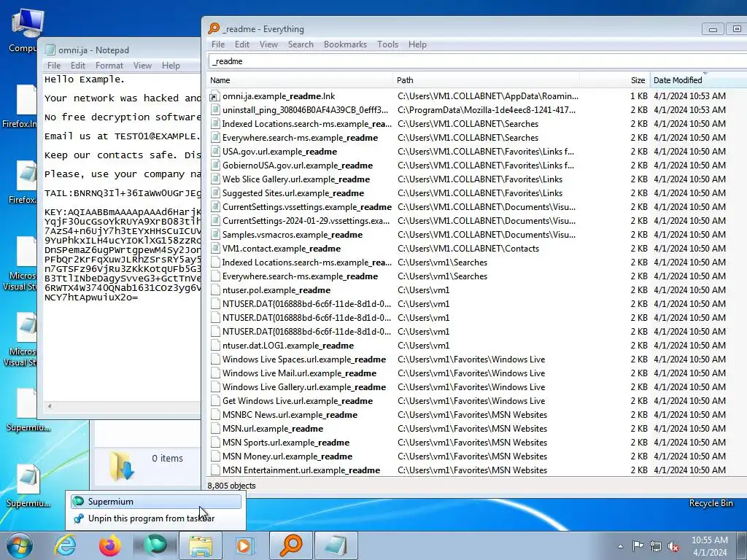747x560 pixels.
Task: Open Everything Search menu
Action: click(x=301, y=44)
